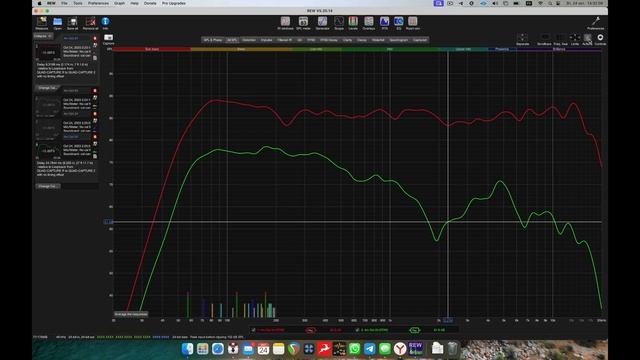Toggle the Separate traces graph icon
Screen dimensions: 640x360
522,38
